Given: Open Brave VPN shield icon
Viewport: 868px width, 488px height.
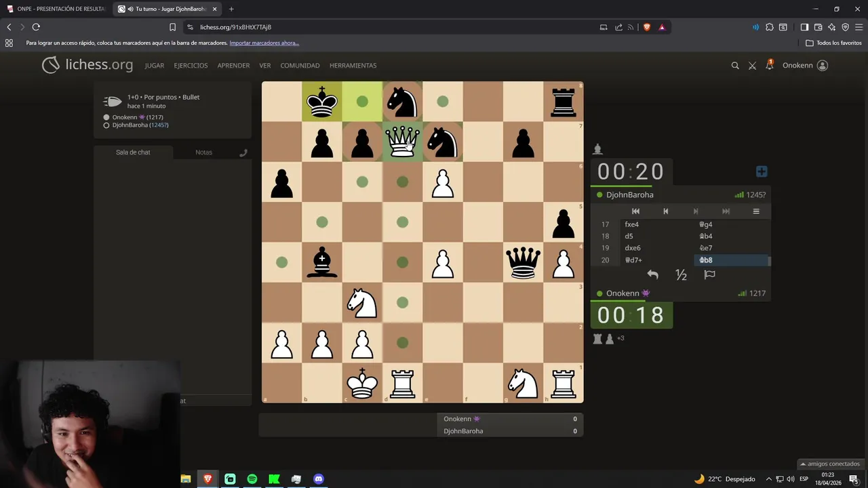Looking at the screenshot, I should tap(845, 27).
